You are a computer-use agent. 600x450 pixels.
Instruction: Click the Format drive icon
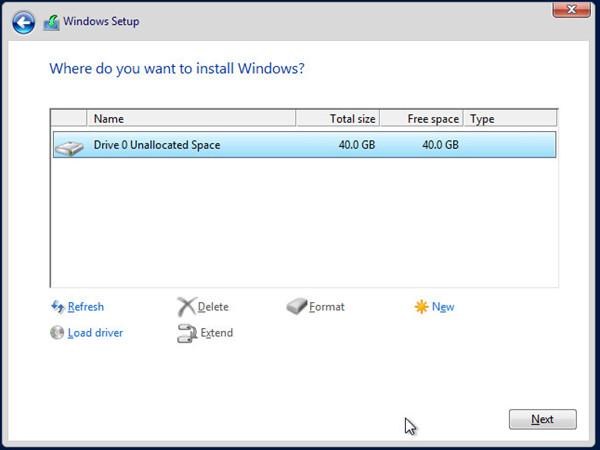(x=297, y=306)
